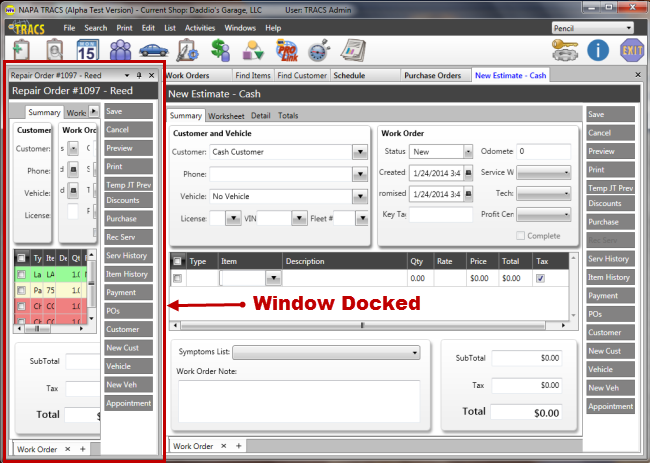Open the Pencil theme dropdown
Image resolution: width=650 pixels, height=463 pixels.
tap(593, 28)
